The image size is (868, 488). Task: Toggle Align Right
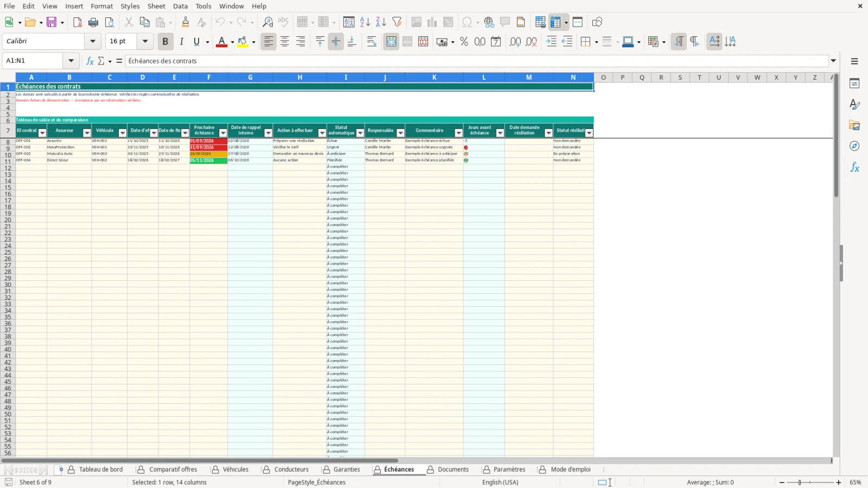301,42
